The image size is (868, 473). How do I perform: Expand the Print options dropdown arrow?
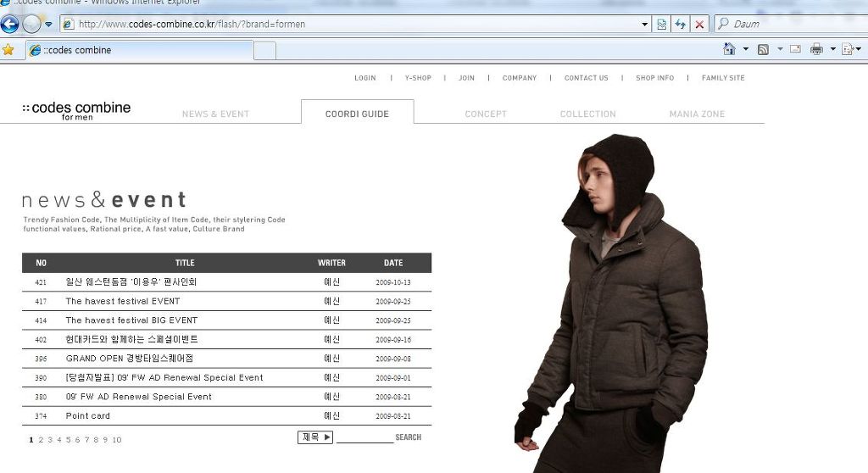pyautogui.click(x=832, y=49)
